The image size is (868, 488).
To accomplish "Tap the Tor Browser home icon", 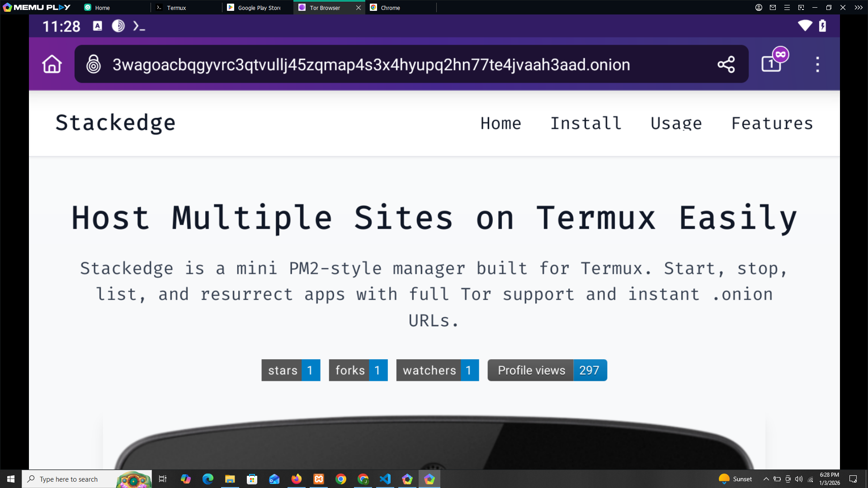I will click(x=52, y=64).
